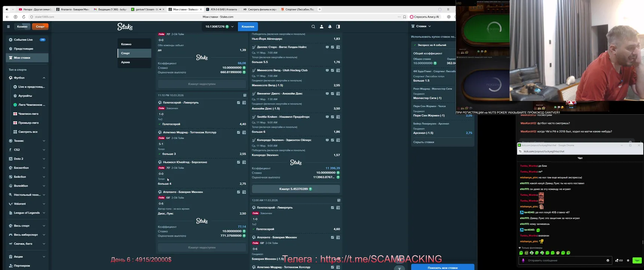The image size is (644, 270).
Task: Open a new browser tab with plus
Action: click(x=319, y=9)
